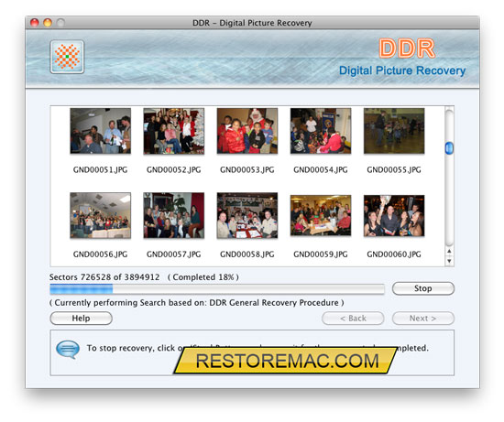
Task: Click the scrollbar up arrow
Action: pos(449,251)
